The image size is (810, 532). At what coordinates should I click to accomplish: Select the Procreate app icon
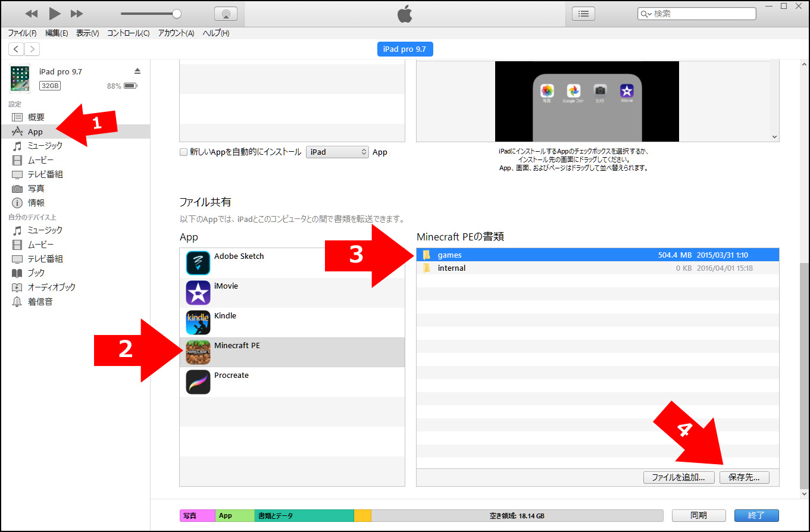click(198, 381)
